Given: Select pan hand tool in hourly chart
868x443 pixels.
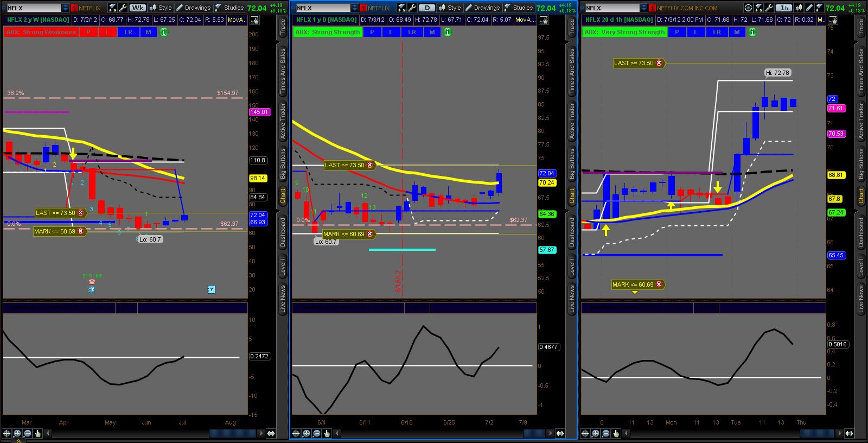Looking at the screenshot, I should click(x=616, y=433).
